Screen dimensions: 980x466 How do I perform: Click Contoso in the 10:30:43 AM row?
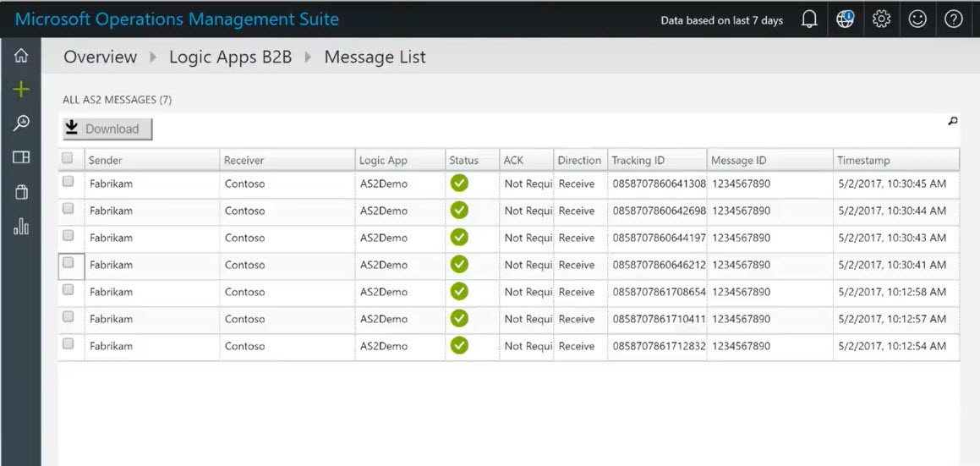pyautogui.click(x=245, y=238)
